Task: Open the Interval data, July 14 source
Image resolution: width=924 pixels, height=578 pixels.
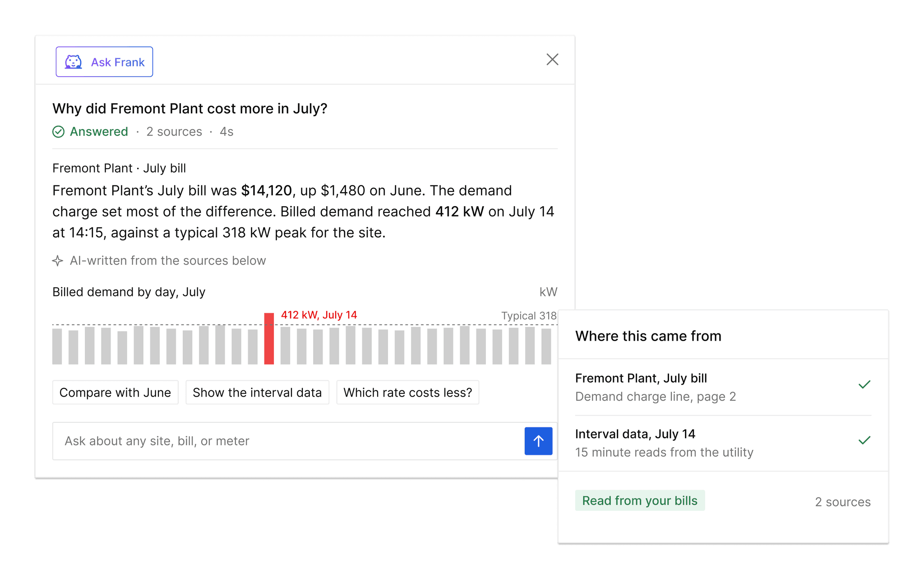Action: 723,443
